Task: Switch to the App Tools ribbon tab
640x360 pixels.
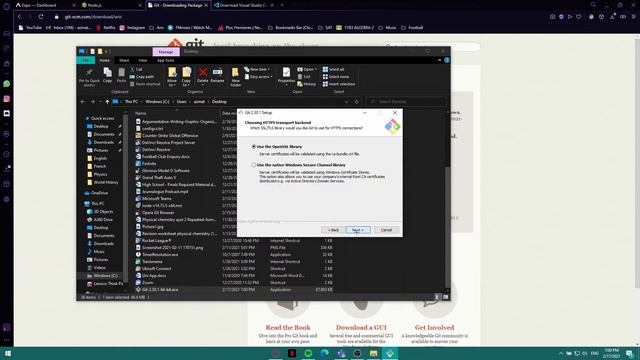Action: tap(166, 60)
